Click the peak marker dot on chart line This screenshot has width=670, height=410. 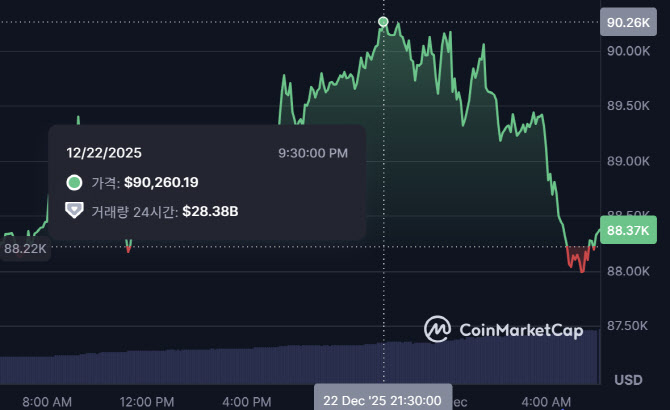click(x=384, y=21)
